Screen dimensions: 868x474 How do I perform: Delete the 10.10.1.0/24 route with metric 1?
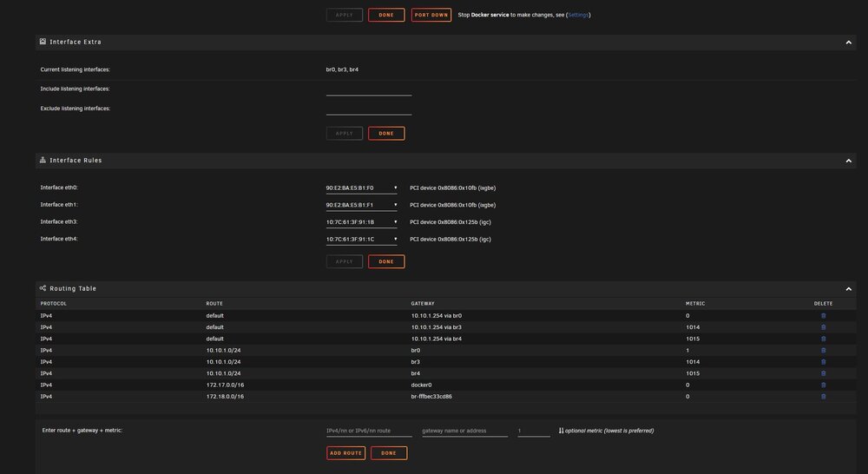823,351
